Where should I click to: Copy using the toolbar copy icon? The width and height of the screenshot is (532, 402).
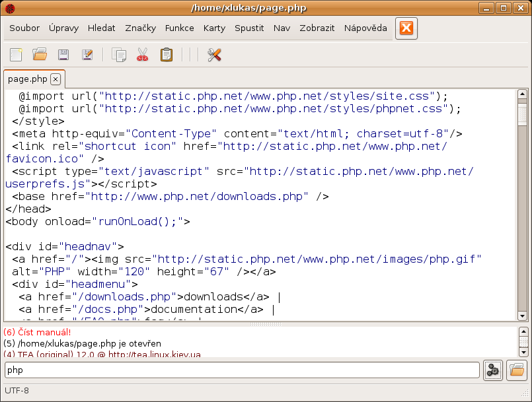[x=119, y=55]
